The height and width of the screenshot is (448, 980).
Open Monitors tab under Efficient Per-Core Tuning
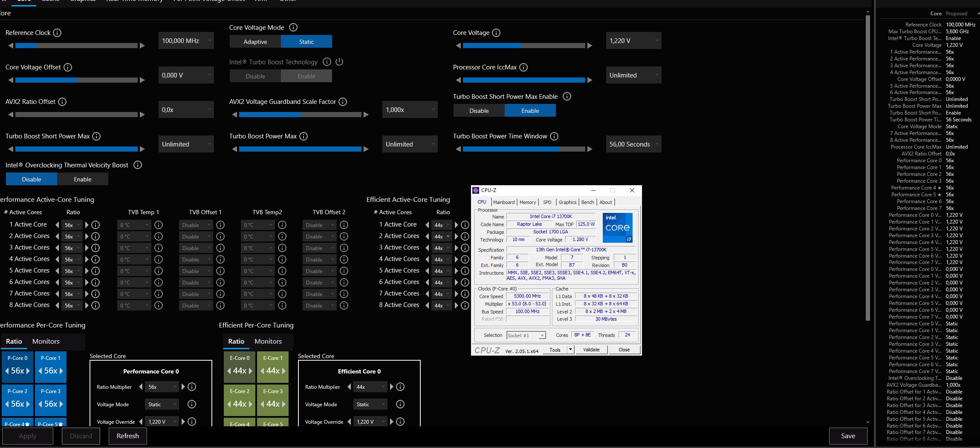point(268,342)
